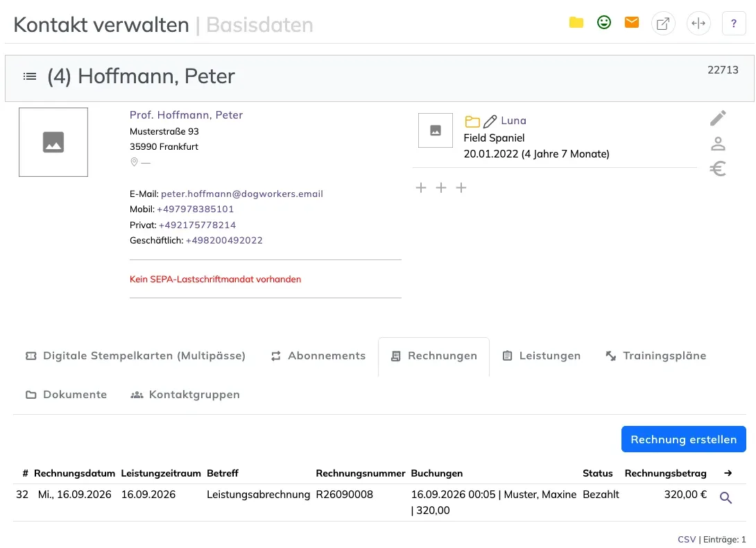Click the Rechnung erstellen button

[x=684, y=439]
